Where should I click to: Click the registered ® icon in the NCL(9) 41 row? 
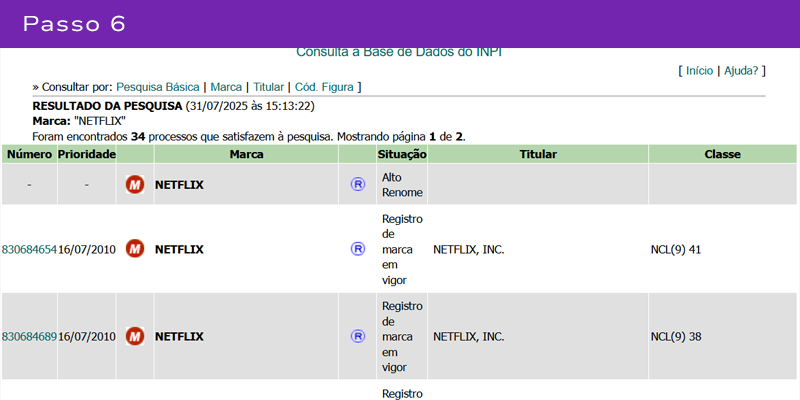point(357,249)
